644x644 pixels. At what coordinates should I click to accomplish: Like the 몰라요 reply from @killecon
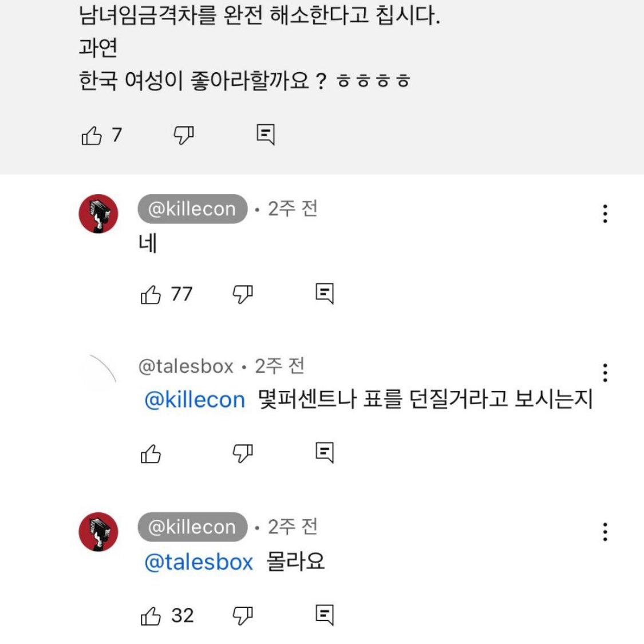click(152, 615)
